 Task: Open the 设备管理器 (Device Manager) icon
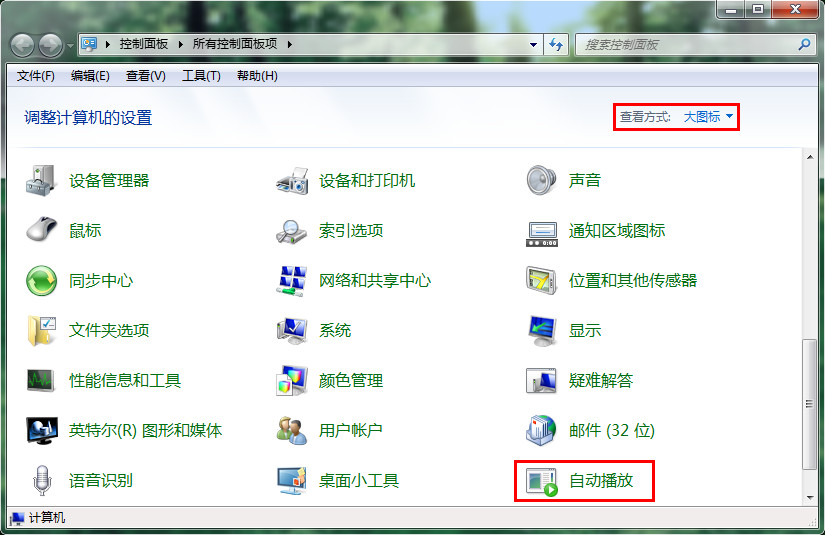[41, 181]
